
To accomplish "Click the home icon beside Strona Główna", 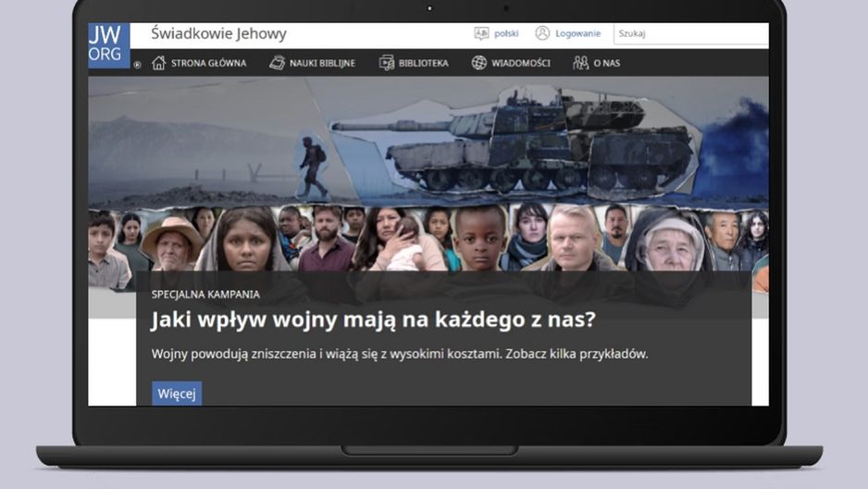I will (159, 63).
